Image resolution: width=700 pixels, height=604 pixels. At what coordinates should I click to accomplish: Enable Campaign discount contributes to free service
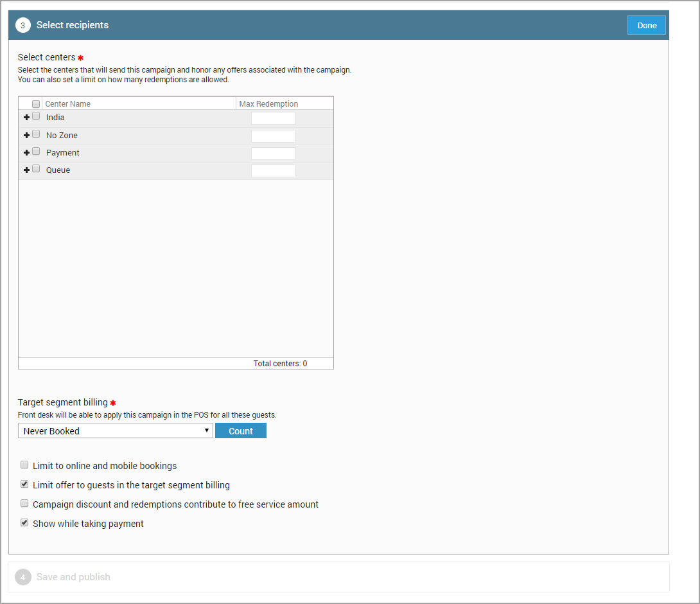click(x=24, y=504)
